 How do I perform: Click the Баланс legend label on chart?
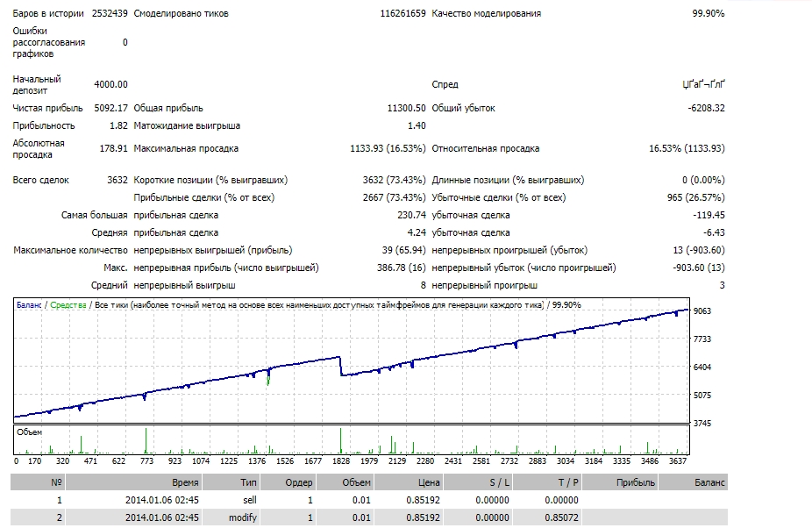point(29,305)
